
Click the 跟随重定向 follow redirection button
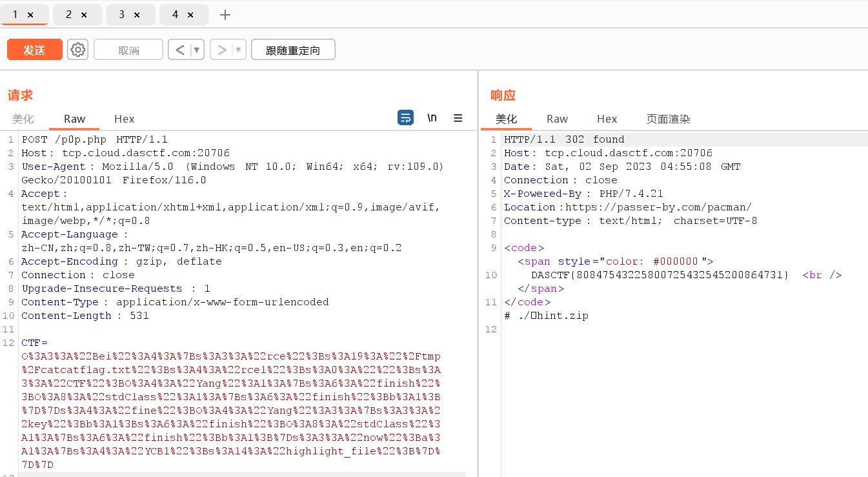[293, 50]
